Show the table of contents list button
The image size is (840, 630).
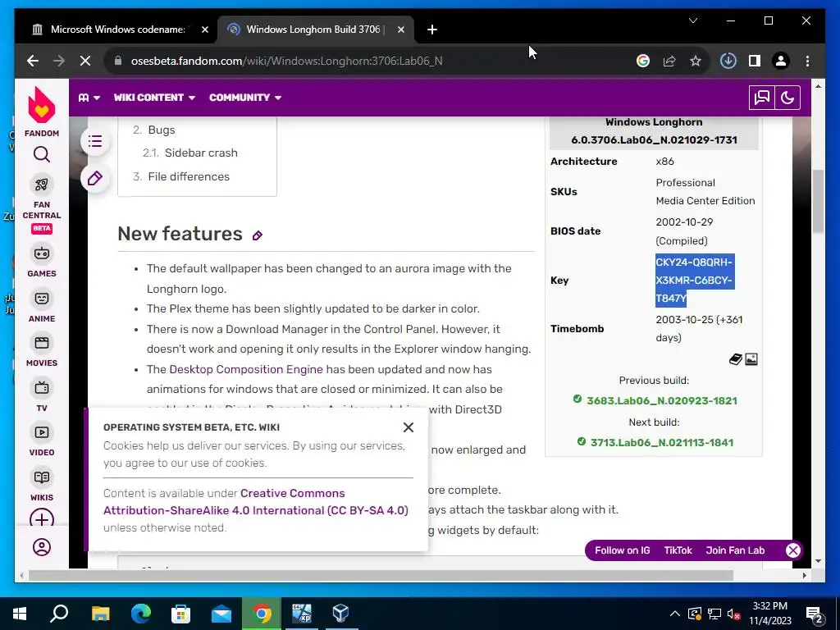point(95,141)
